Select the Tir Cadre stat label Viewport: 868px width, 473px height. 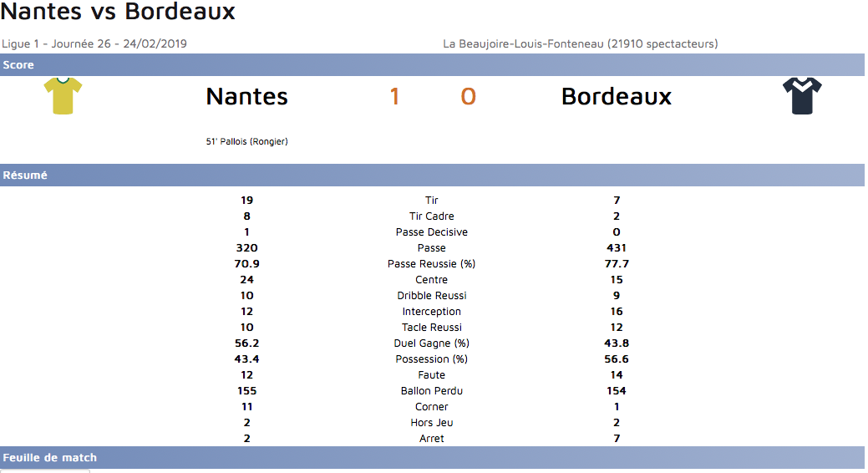(x=431, y=216)
